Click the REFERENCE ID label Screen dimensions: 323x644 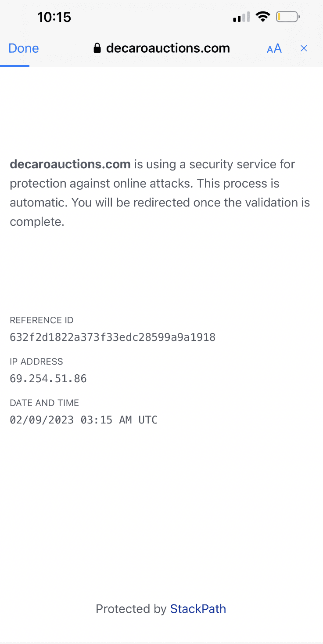coord(42,320)
